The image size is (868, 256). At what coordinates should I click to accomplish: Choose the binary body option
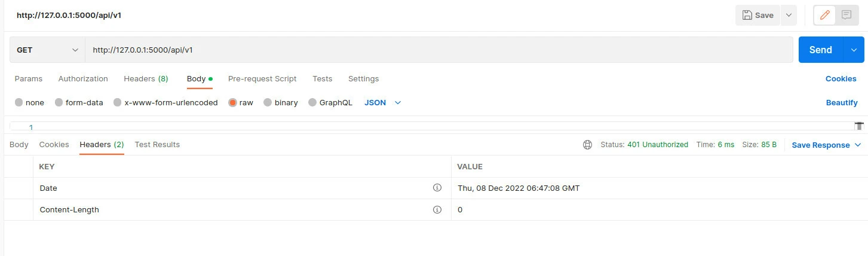[x=268, y=103]
